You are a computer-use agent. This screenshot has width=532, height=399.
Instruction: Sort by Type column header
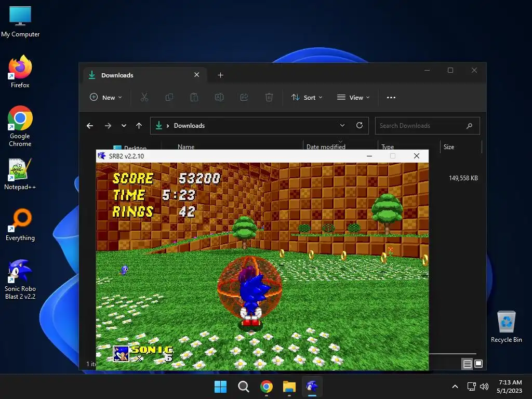(x=388, y=147)
